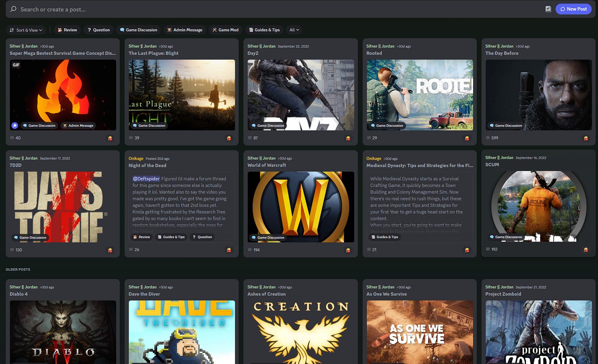Click Admin Message tag on Super Mega post
This screenshot has height=364, width=598.
78,125
